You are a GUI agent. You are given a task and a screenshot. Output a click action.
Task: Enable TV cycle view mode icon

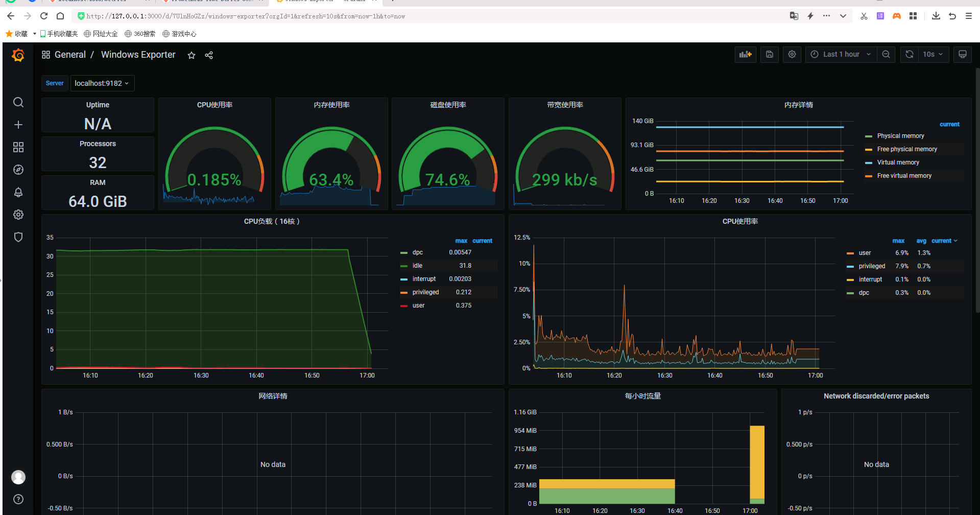pyautogui.click(x=962, y=55)
